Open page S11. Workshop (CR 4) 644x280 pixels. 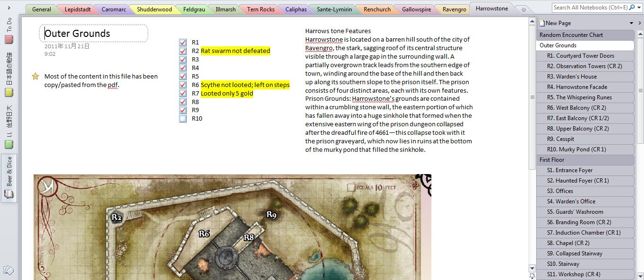(585, 274)
